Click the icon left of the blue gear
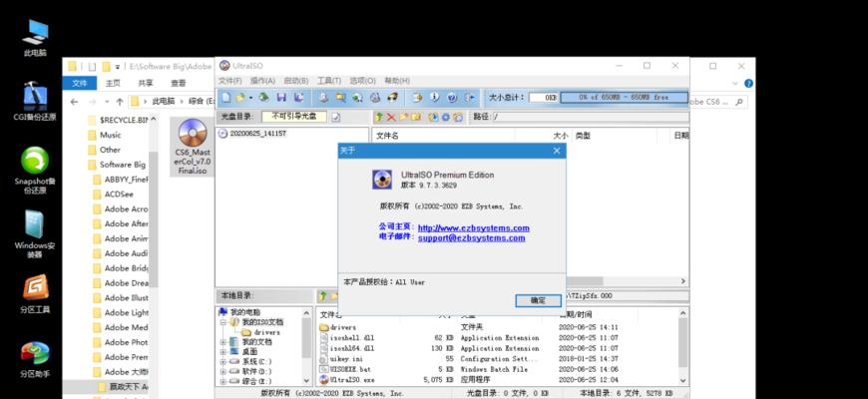The width and height of the screenshot is (868, 399). (433, 117)
